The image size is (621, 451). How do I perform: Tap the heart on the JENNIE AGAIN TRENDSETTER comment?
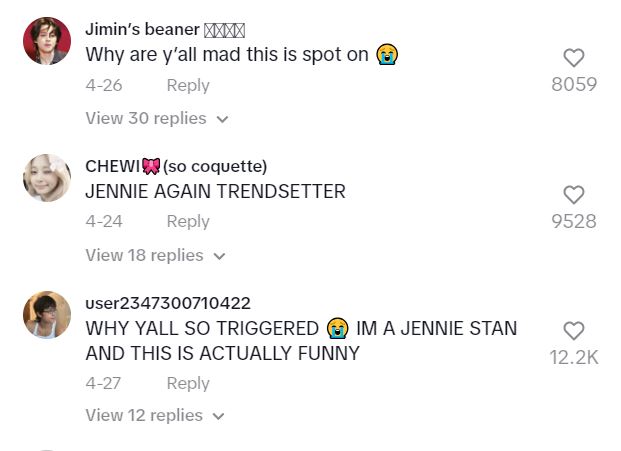coord(574,195)
